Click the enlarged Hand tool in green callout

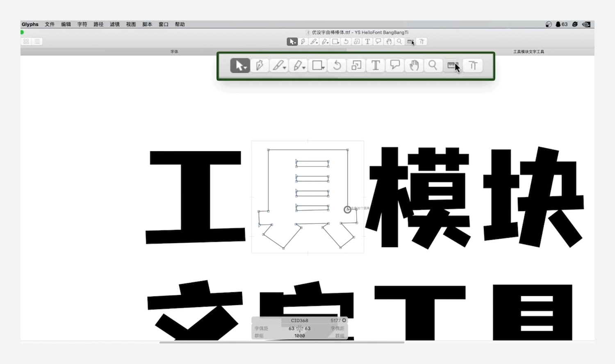(x=414, y=66)
